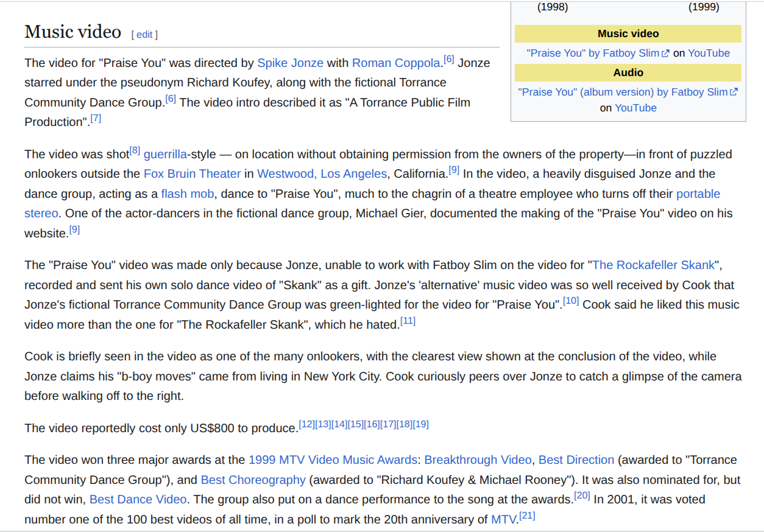
Task: Open the flash mob link
Action: point(188,194)
